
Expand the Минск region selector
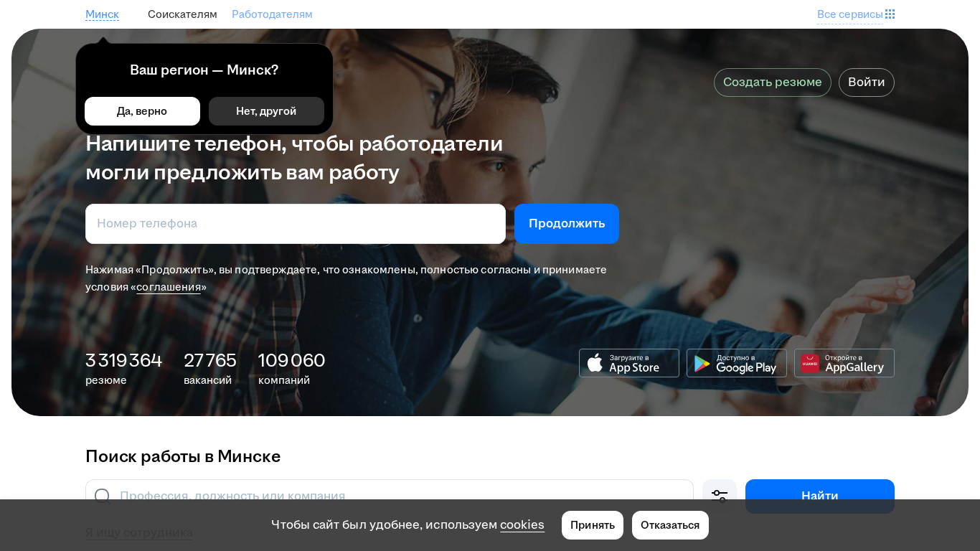click(x=102, y=14)
